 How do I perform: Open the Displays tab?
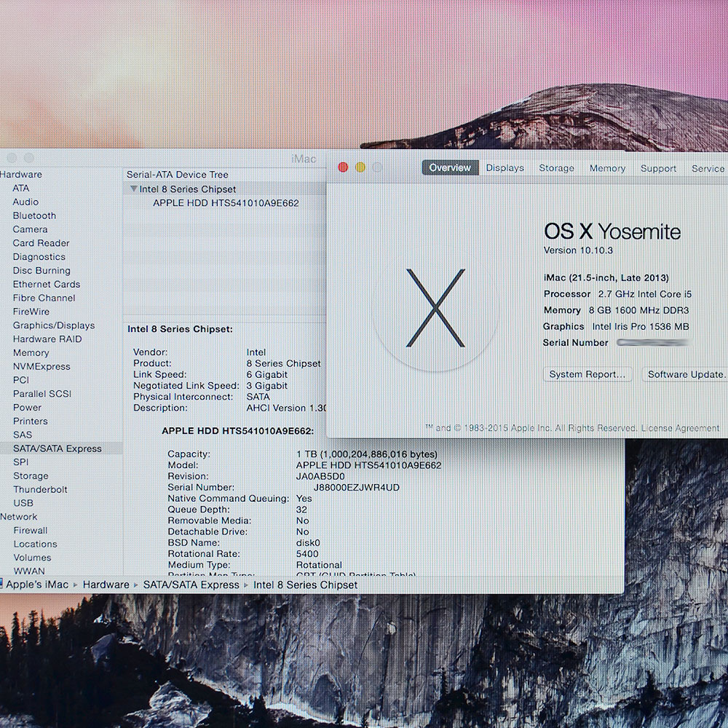point(505,168)
